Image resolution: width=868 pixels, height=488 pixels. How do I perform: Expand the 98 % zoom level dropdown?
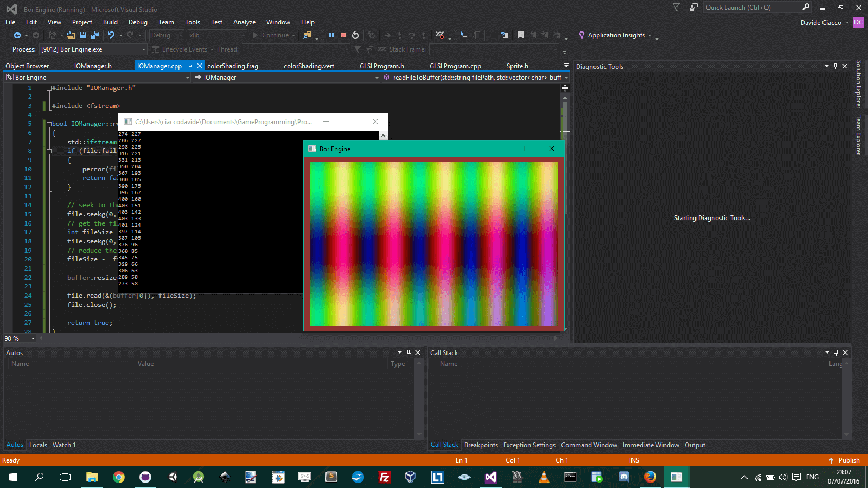pyautogui.click(x=33, y=338)
